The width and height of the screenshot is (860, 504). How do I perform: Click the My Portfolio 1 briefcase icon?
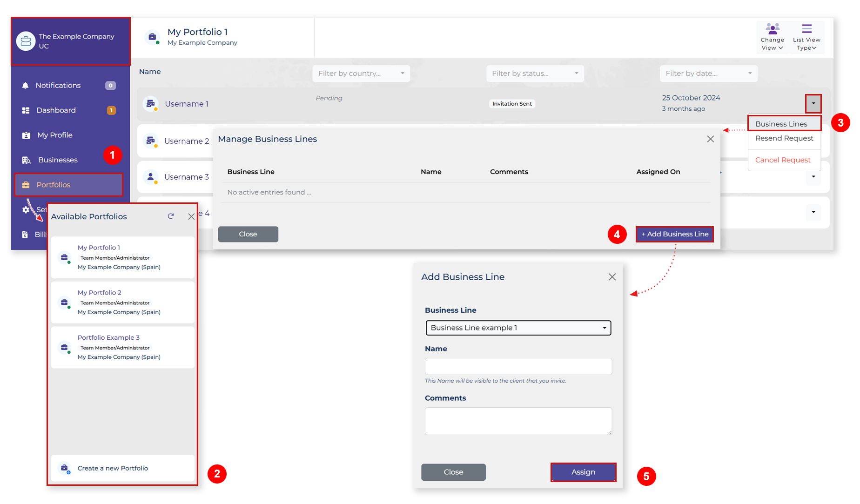click(x=64, y=257)
